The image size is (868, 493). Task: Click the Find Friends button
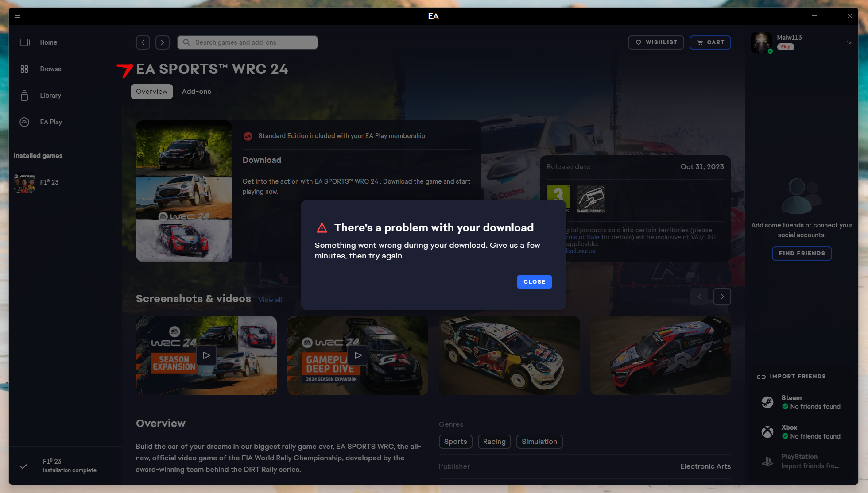coord(802,254)
